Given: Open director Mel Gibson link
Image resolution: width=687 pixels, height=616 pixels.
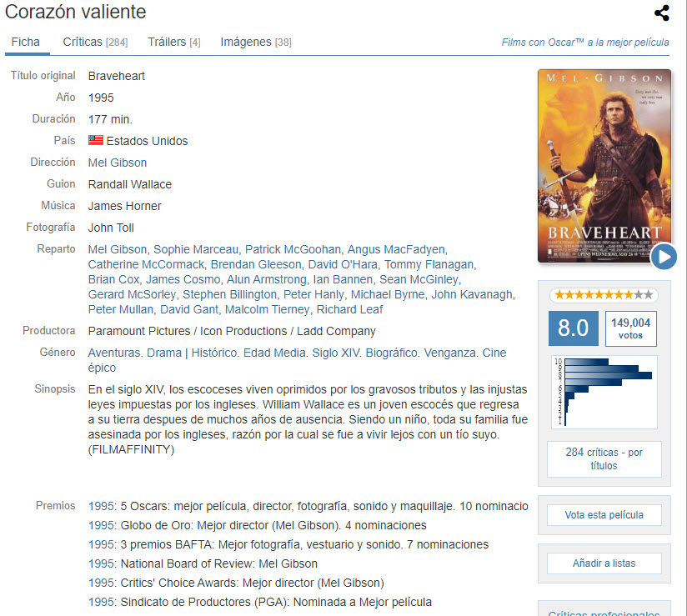Looking at the screenshot, I should [118, 163].
